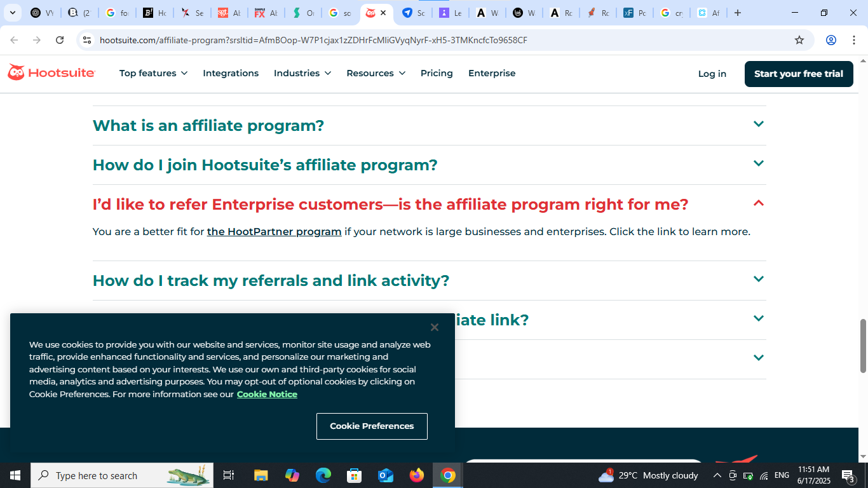Click the Log in link
868x488 pixels.
point(712,74)
